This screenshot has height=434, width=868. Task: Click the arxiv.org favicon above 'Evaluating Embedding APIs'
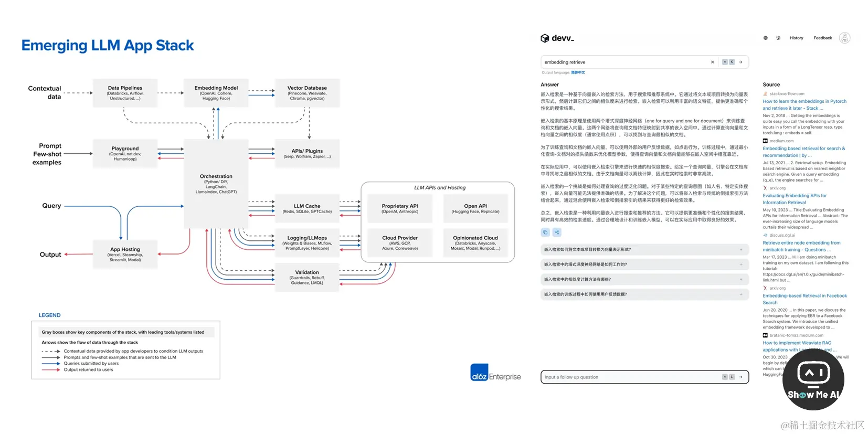[x=765, y=188]
